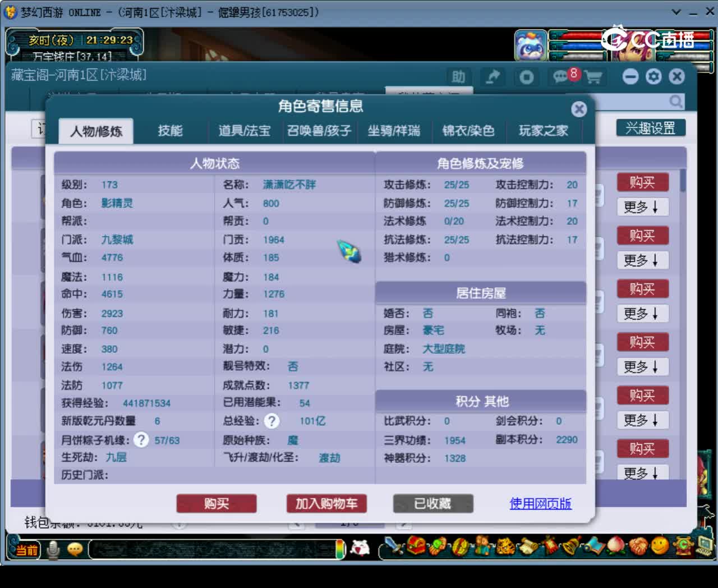Expand the second 更多 dropdown in right list

[x=643, y=261]
